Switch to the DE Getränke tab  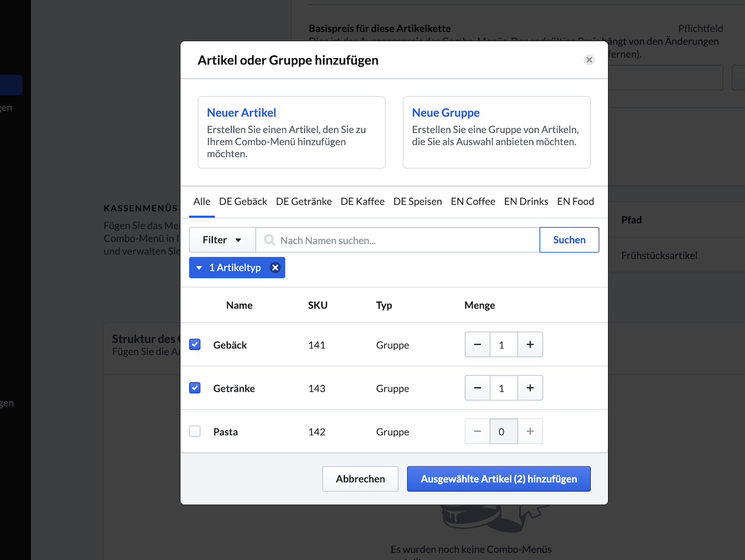click(304, 202)
